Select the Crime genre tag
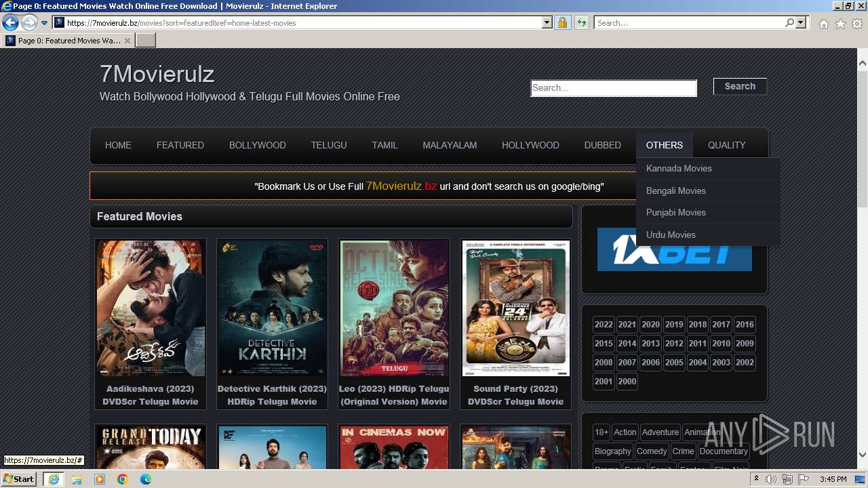This screenshot has height=488, width=868. [x=684, y=451]
